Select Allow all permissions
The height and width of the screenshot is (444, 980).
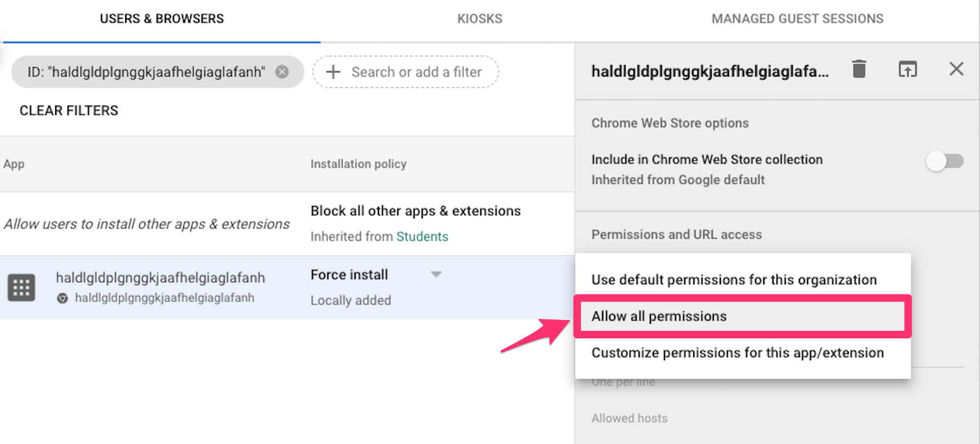(659, 316)
